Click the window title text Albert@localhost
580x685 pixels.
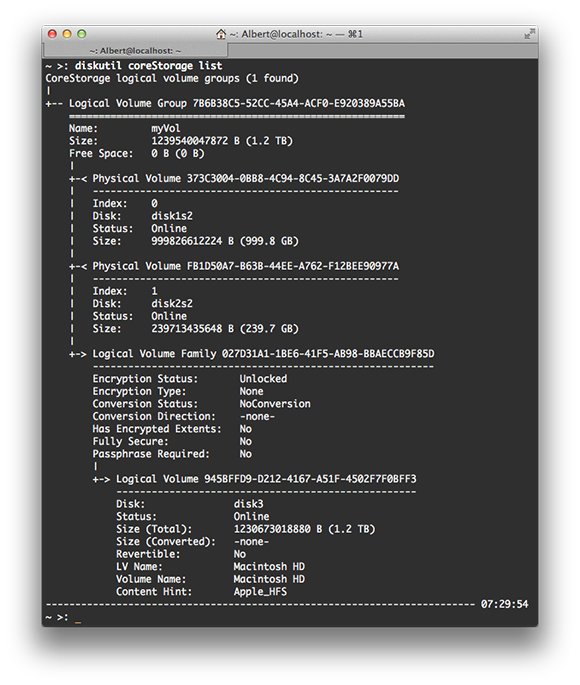[282, 34]
